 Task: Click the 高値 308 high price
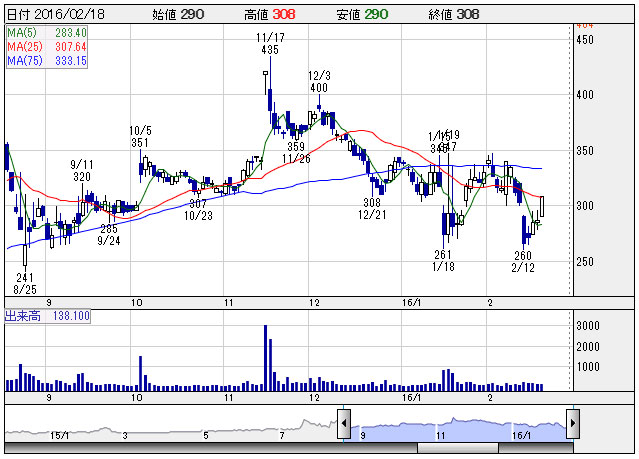[269, 15]
